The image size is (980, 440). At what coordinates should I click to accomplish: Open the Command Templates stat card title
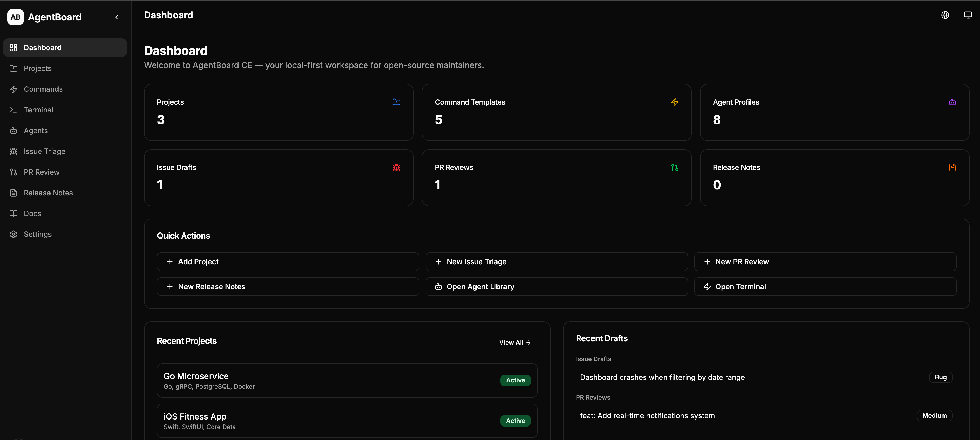[x=470, y=102]
